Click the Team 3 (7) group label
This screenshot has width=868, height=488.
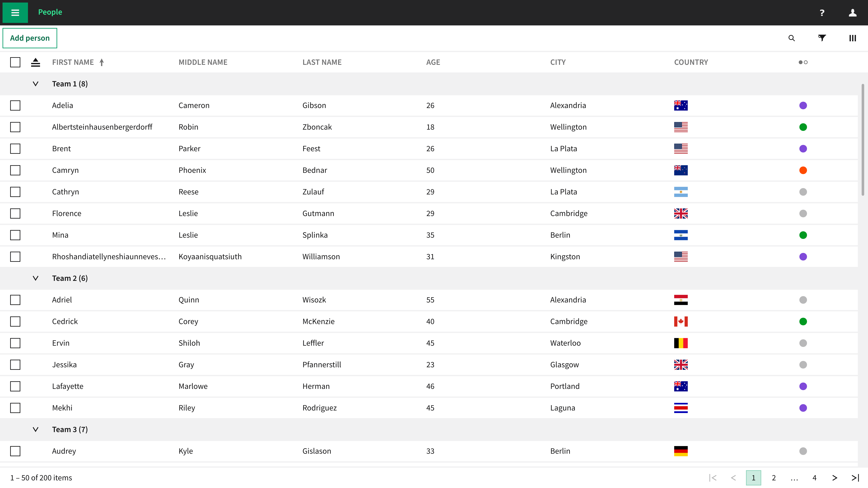pyautogui.click(x=70, y=429)
